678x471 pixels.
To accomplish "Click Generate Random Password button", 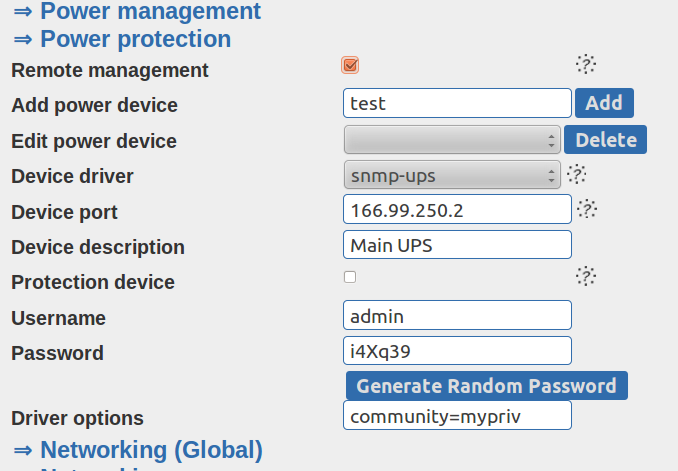I will coord(486,386).
